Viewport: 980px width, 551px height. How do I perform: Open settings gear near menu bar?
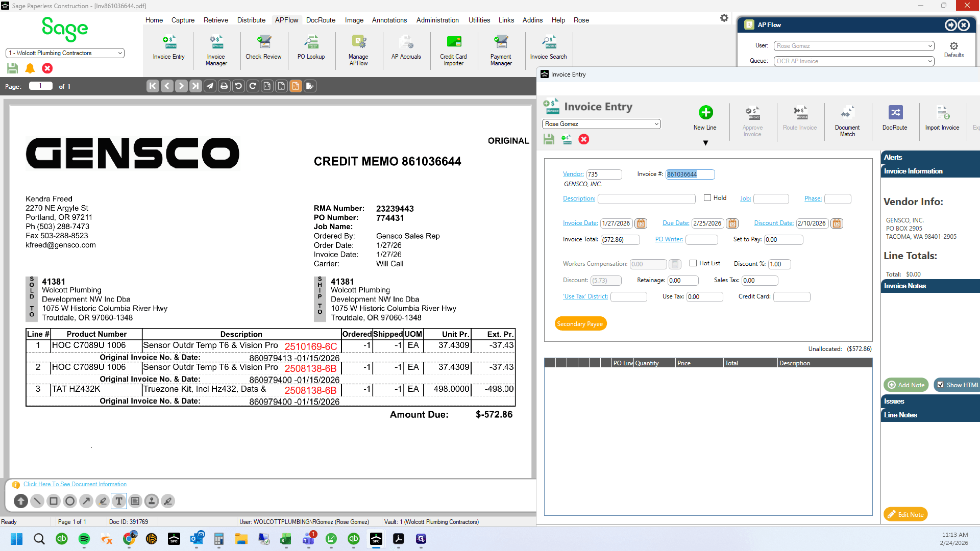coord(724,18)
